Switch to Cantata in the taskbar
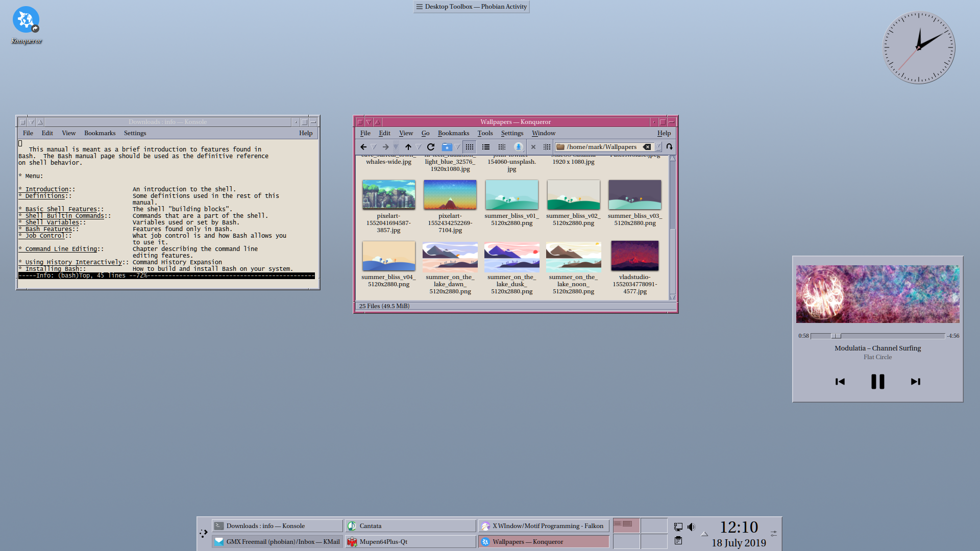980x551 pixels. [x=411, y=526]
